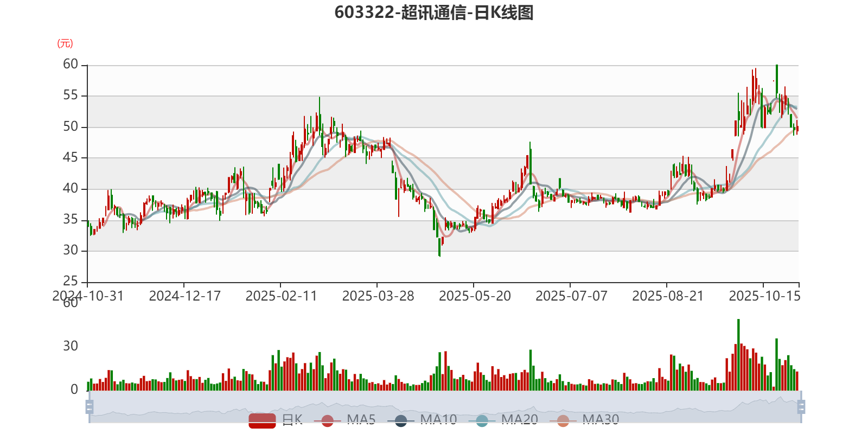
Task: Click the 2025-03-28 date label
Action: (378, 296)
